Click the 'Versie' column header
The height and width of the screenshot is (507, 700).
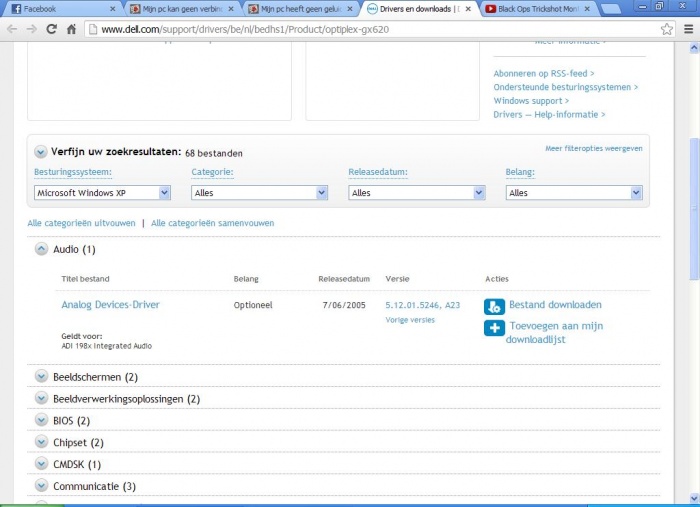click(x=397, y=279)
